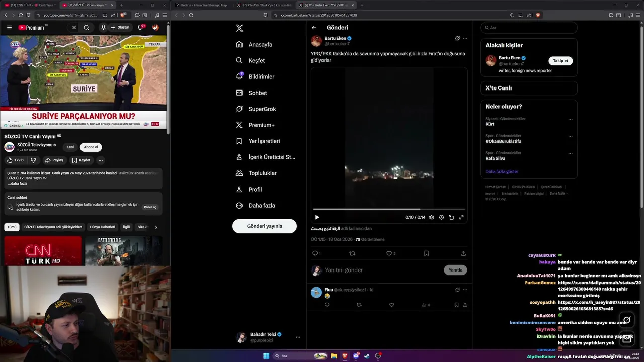Repost Bartu Eken's post
The height and width of the screenshot is (362, 644).
(x=352, y=253)
